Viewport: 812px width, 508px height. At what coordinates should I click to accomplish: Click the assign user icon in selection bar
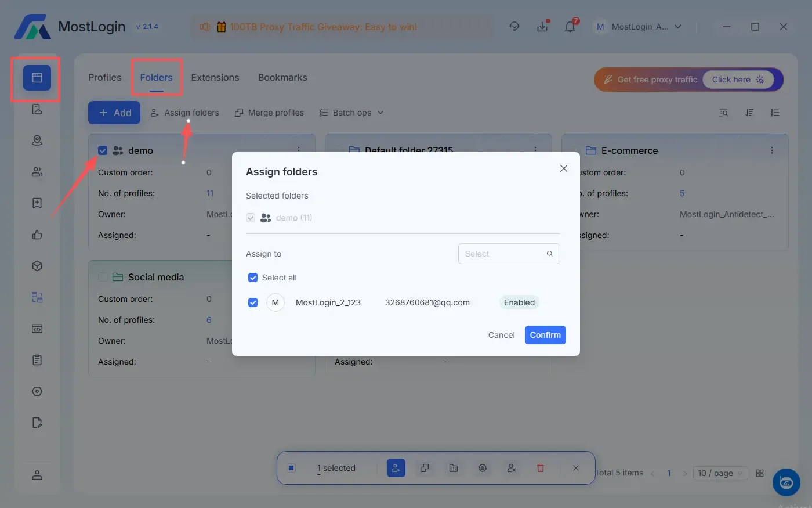click(x=396, y=468)
